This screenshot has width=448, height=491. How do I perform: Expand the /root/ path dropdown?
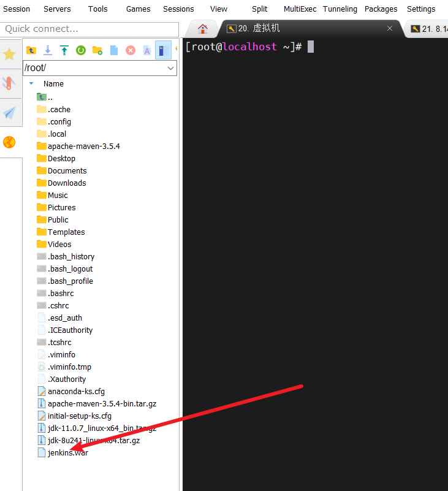click(171, 68)
